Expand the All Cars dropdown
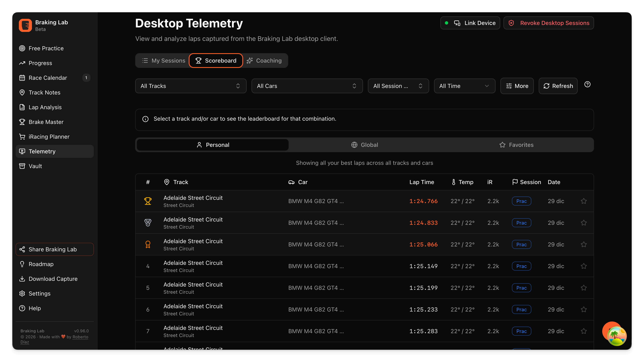 [x=307, y=86]
